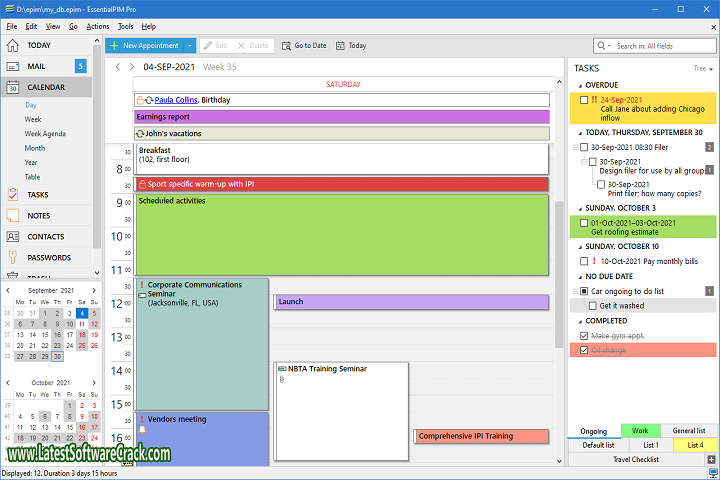Open the Contacts card icon
720x480 pixels.
[13, 237]
